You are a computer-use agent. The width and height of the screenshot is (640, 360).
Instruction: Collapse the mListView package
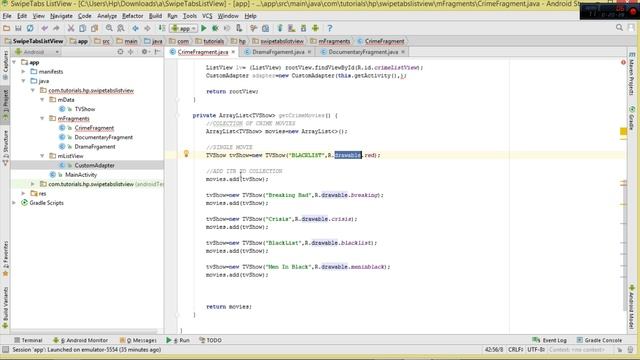[x=42, y=156]
